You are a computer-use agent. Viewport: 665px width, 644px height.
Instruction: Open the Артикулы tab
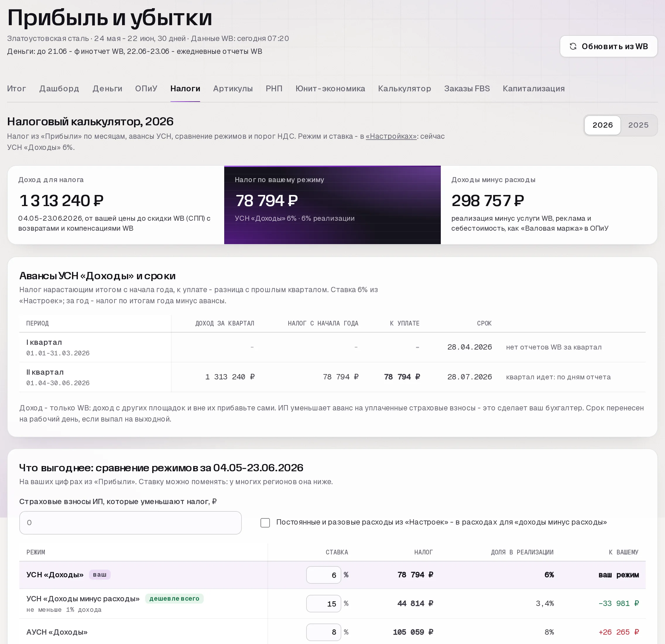(233, 89)
